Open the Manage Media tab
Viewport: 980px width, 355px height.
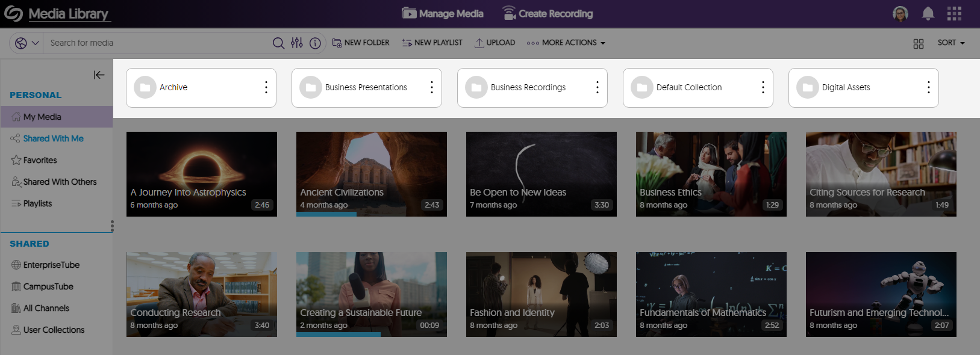point(443,14)
